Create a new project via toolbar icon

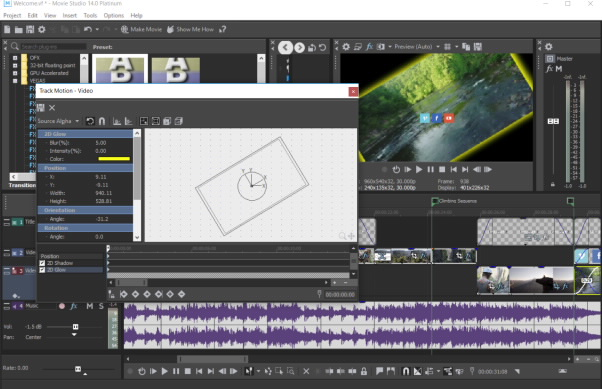pyautogui.click(x=7, y=29)
